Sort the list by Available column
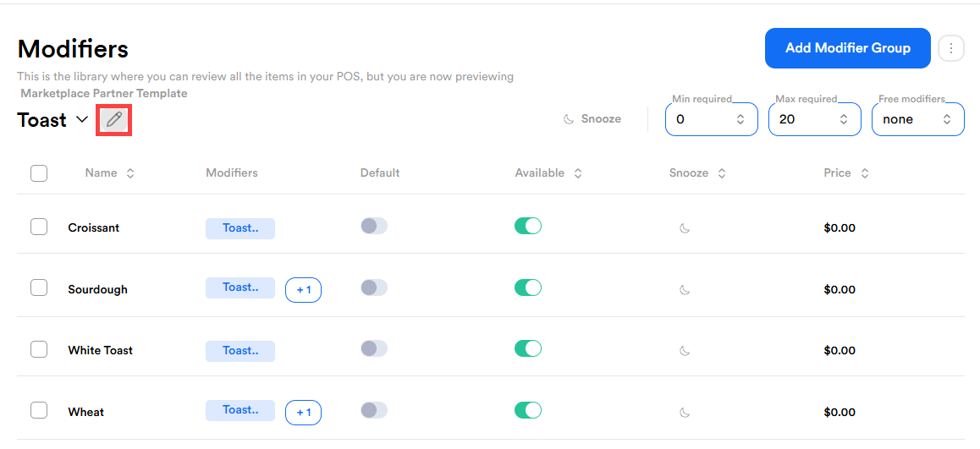Image resolution: width=980 pixels, height=449 pixels. tap(578, 173)
